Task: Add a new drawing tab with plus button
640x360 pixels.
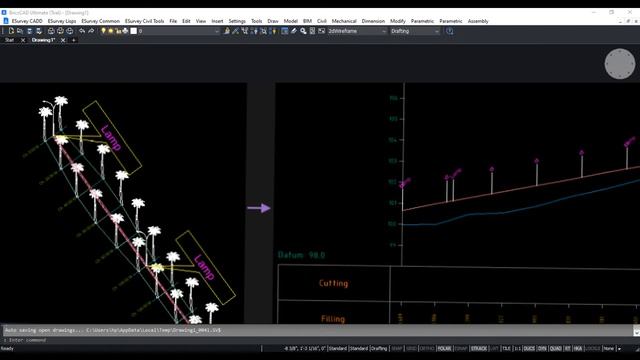Action: [73, 40]
